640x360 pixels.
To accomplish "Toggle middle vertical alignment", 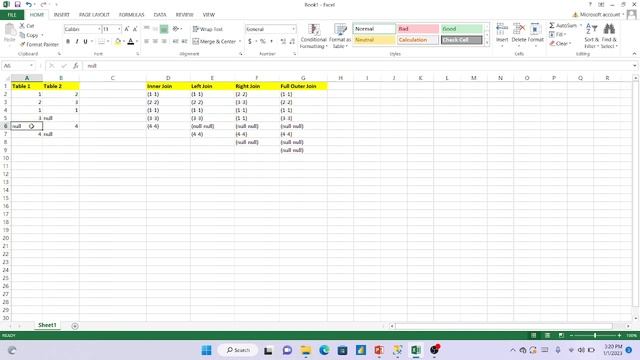I will coord(155,29).
